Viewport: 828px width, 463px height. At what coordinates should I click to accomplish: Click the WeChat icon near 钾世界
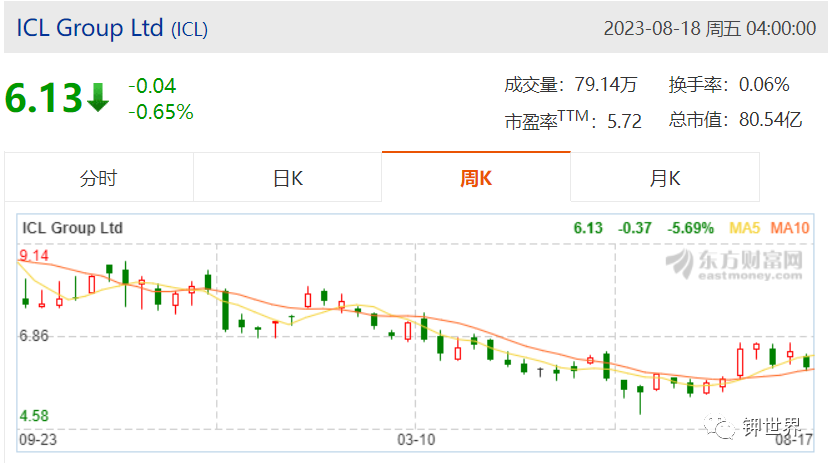[x=719, y=426]
